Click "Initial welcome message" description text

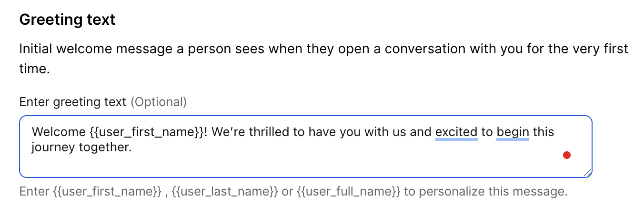(95, 49)
